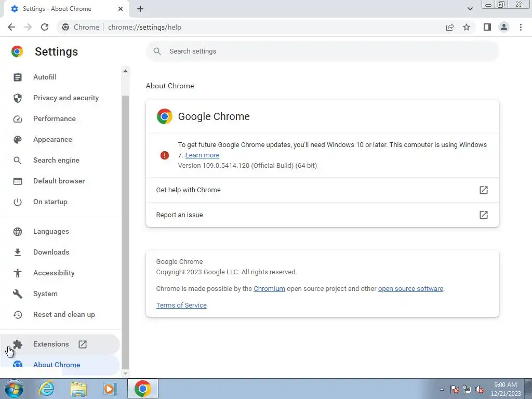Open the Learn more link

coord(202,155)
